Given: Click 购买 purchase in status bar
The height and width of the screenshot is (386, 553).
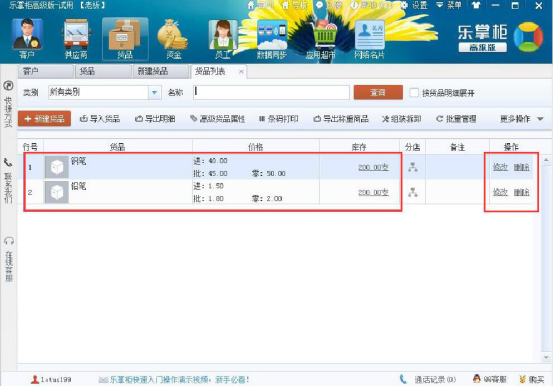Looking at the screenshot, I should click(532, 380).
